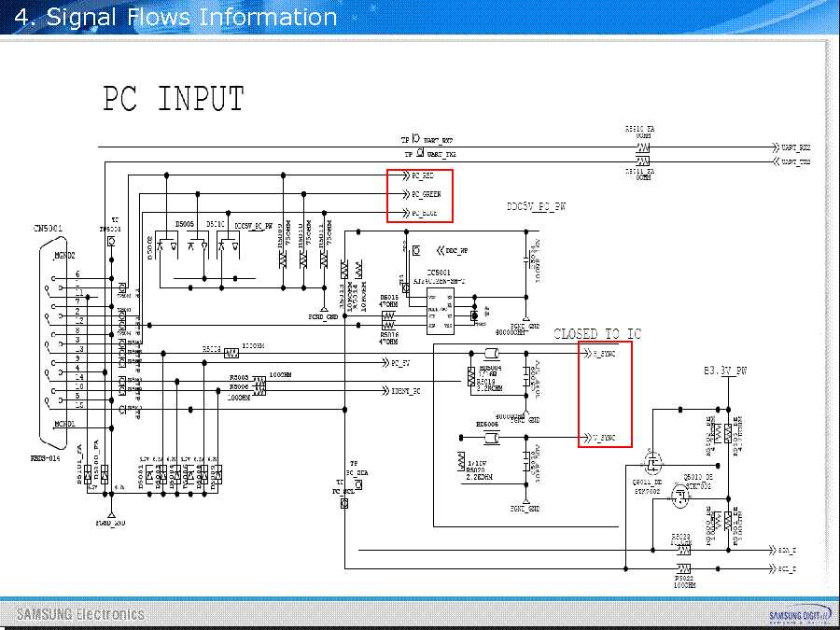Select the D5010 diode label
The image size is (840, 630).
click(217, 224)
